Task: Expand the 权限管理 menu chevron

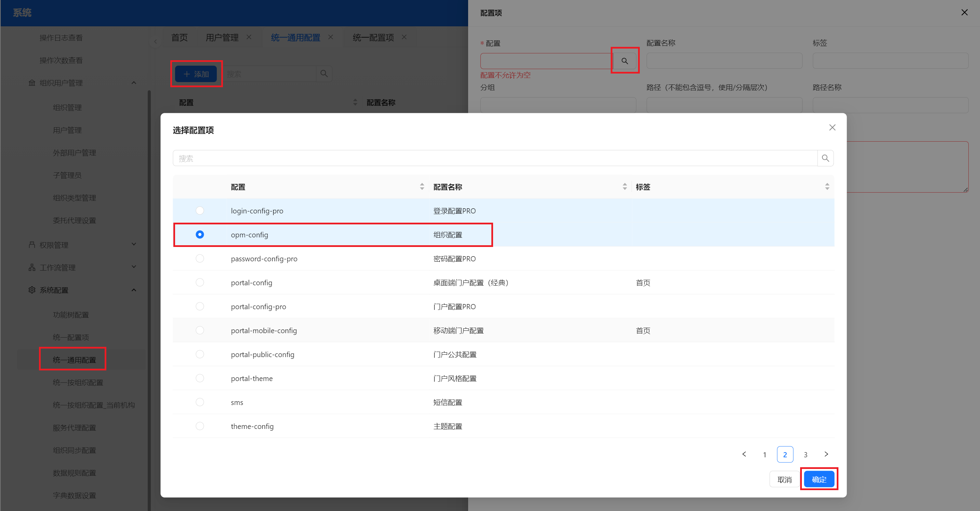Action: point(134,244)
